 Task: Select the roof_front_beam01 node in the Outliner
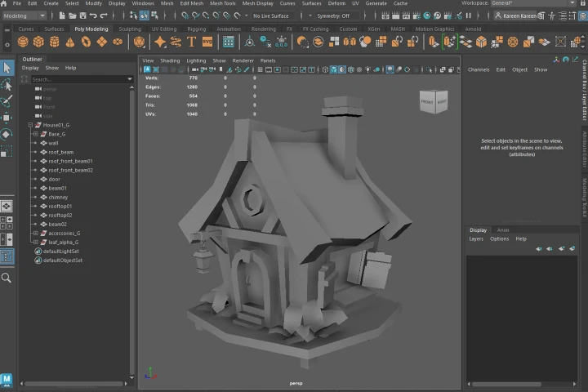pos(70,161)
